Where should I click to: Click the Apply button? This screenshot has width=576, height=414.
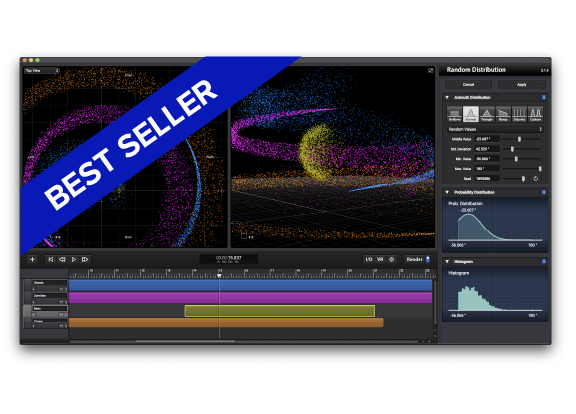pyautogui.click(x=522, y=84)
